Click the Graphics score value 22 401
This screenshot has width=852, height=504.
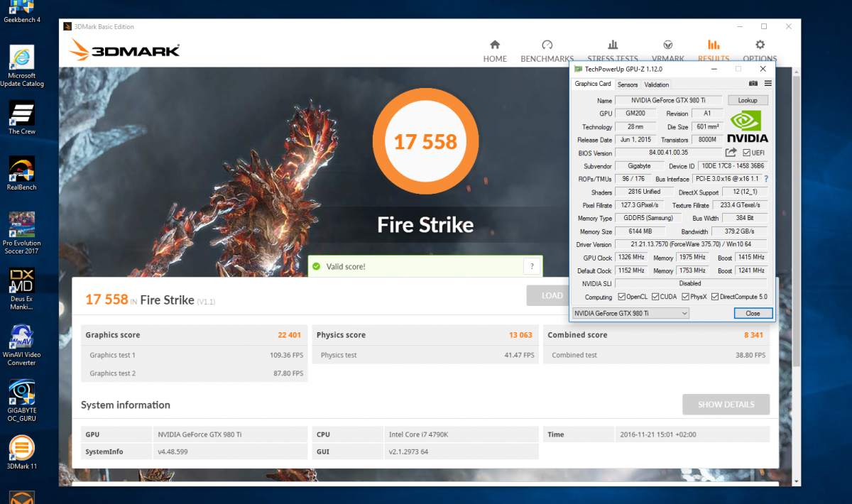290,335
